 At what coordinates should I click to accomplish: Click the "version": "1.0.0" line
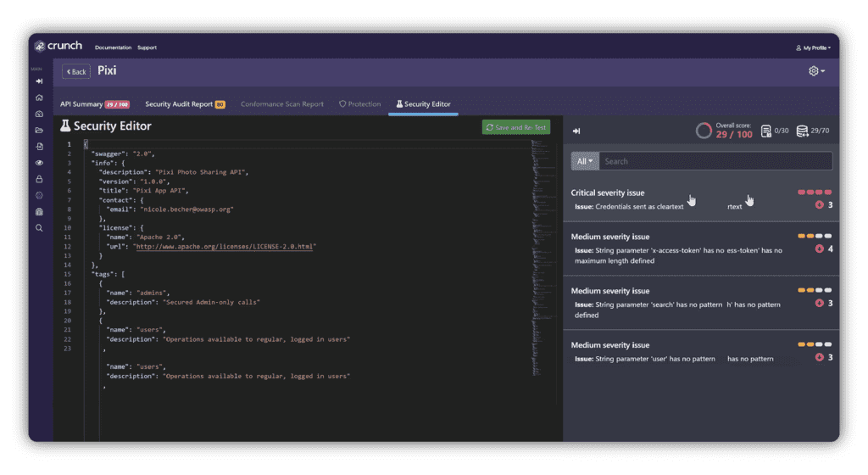click(134, 182)
